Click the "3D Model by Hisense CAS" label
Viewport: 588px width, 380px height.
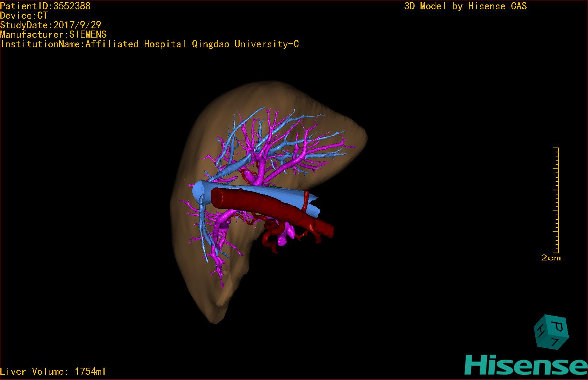pos(466,6)
